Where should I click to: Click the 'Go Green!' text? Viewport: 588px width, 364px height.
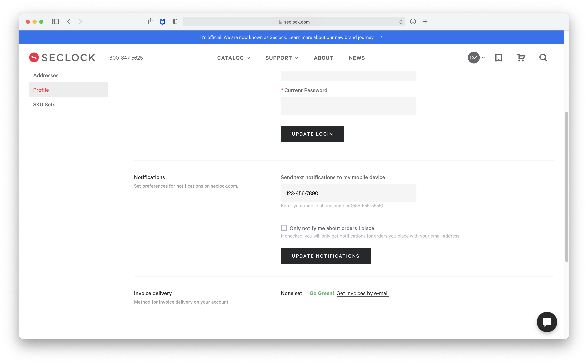321,293
